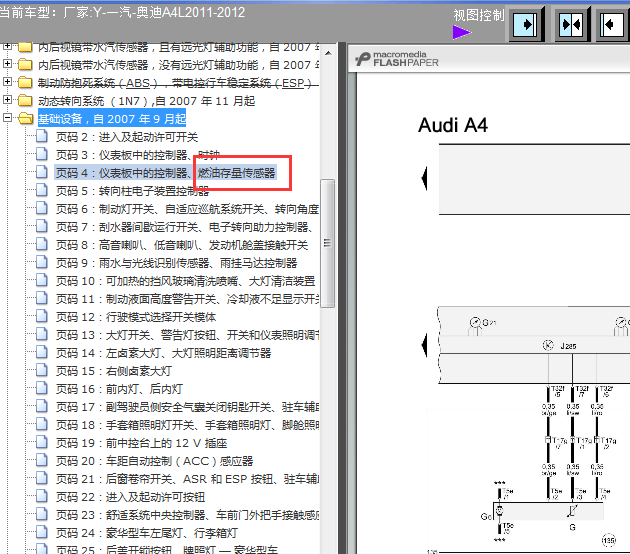Open 页码 20：车距自动控制 (ACC) 感应器
Screen dimensions: 630x554
[155, 461]
